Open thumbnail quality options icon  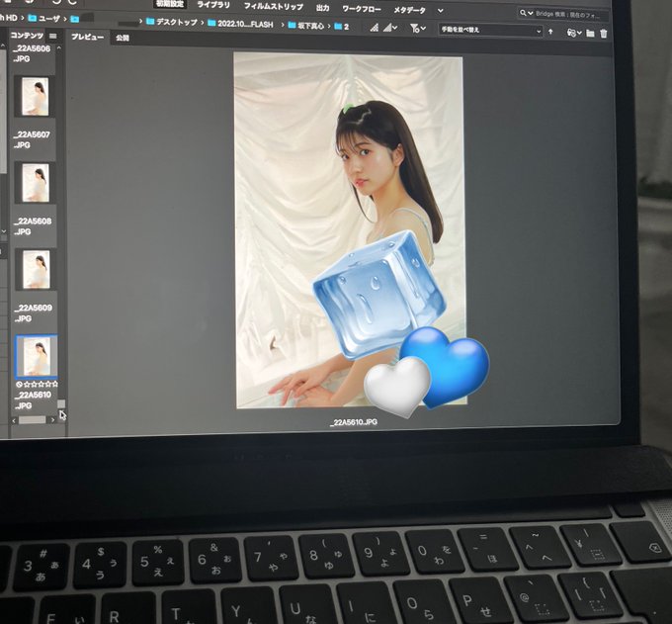coord(375,28)
